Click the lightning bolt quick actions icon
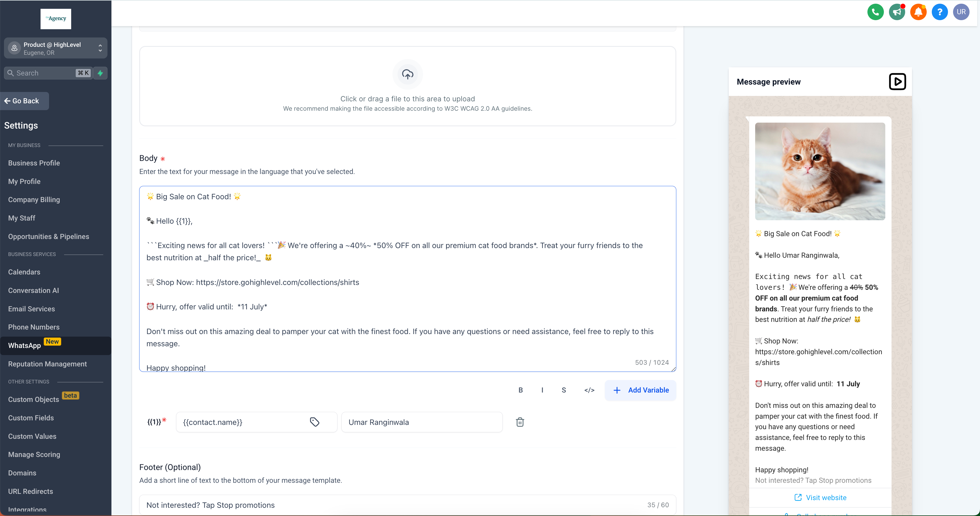The height and width of the screenshot is (516, 980). 100,73
